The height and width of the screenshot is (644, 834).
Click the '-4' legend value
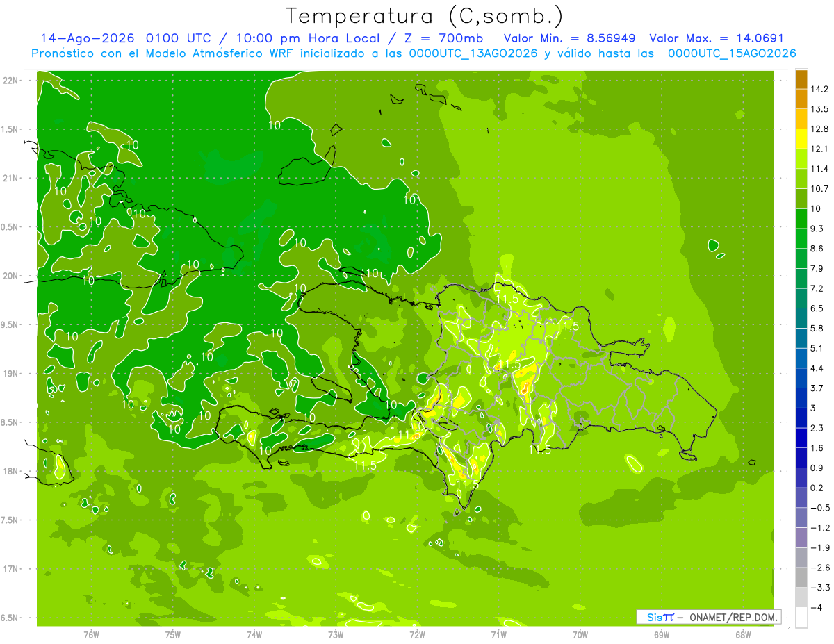(816, 607)
